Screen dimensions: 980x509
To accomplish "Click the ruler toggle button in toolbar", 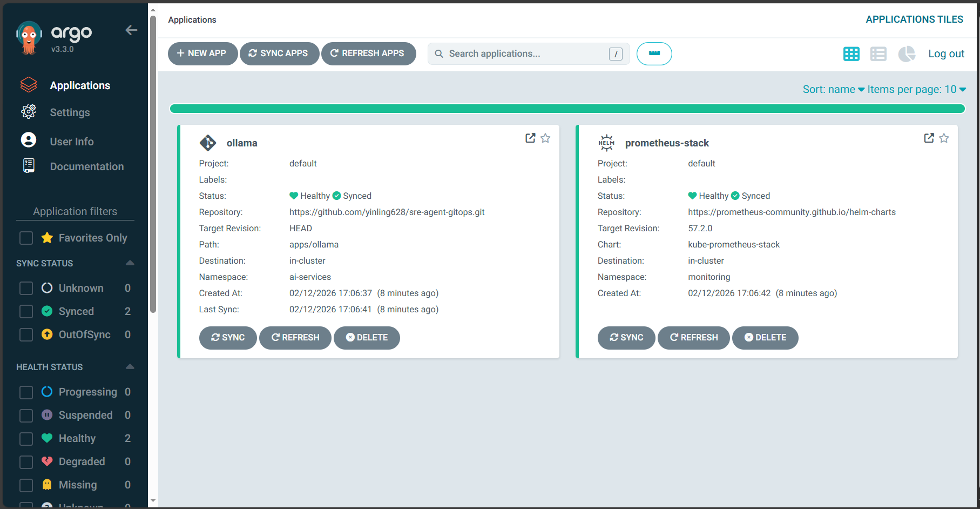I will (x=654, y=53).
